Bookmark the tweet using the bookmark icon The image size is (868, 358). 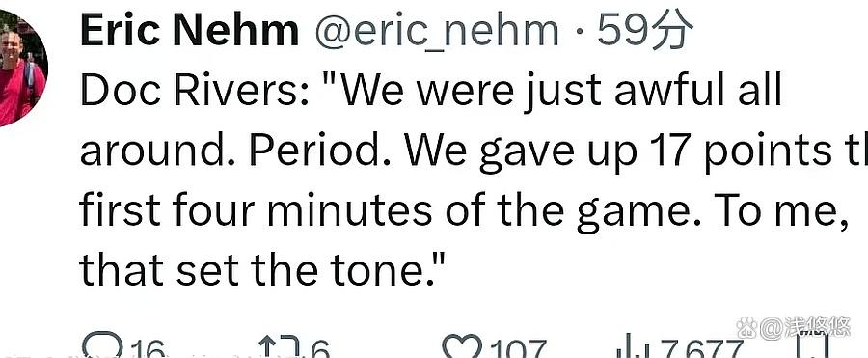(814, 345)
